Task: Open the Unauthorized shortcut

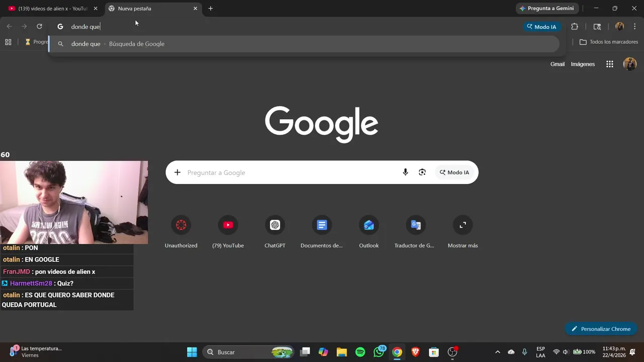Action: click(x=181, y=232)
